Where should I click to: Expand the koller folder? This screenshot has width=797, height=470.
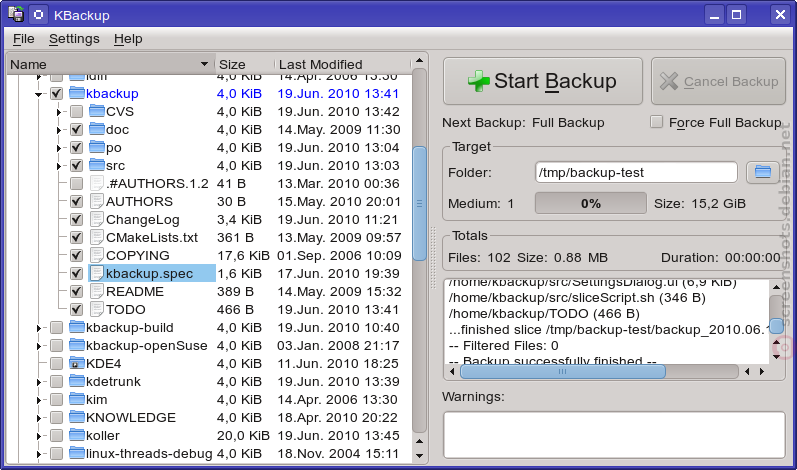pyautogui.click(x=39, y=436)
